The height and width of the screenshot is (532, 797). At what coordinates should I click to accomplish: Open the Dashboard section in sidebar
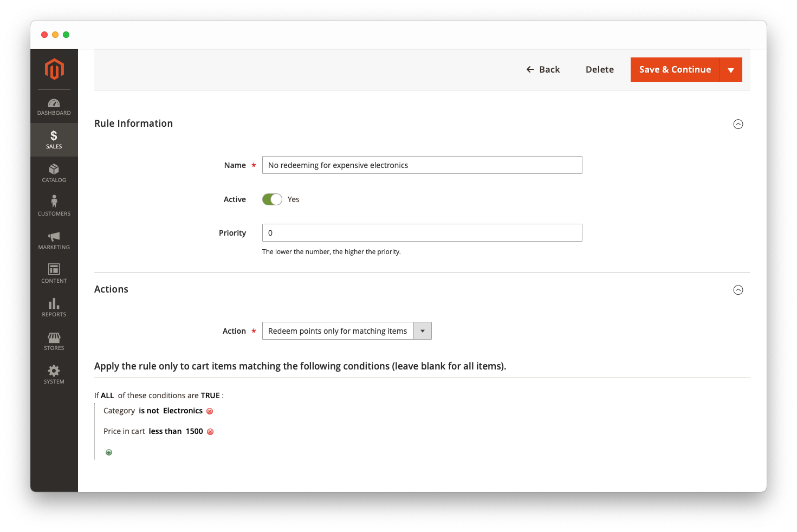pos(54,106)
